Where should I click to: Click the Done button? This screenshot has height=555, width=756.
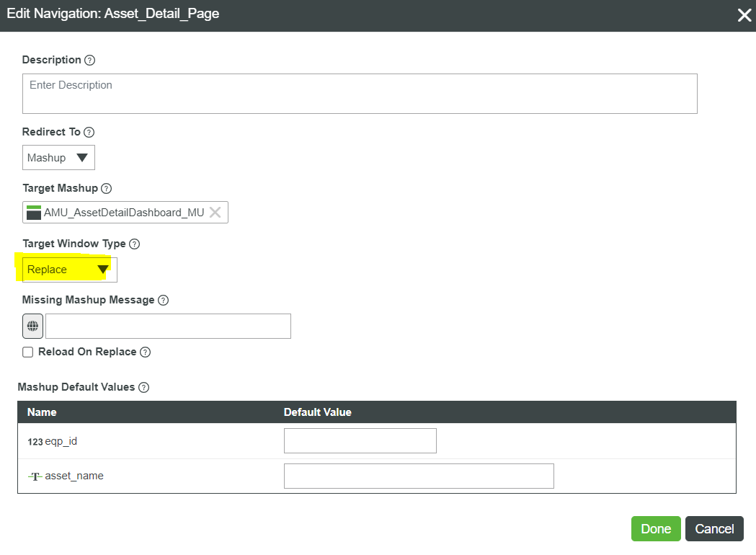pos(655,528)
